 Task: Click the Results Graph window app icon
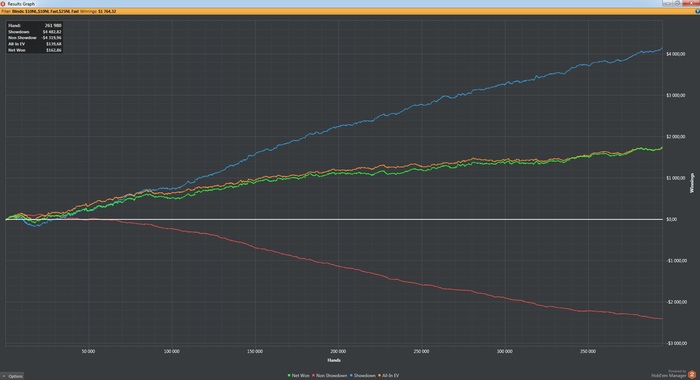click(x=3, y=4)
